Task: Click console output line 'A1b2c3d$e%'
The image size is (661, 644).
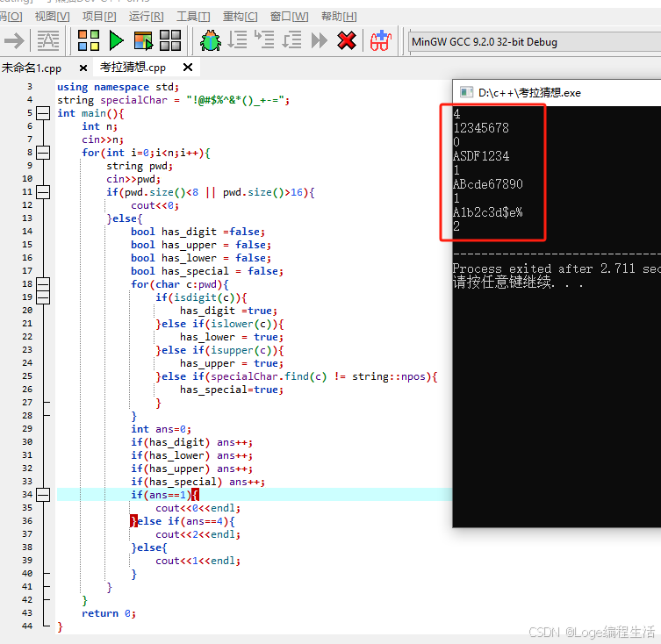Action: click(x=488, y=212)
